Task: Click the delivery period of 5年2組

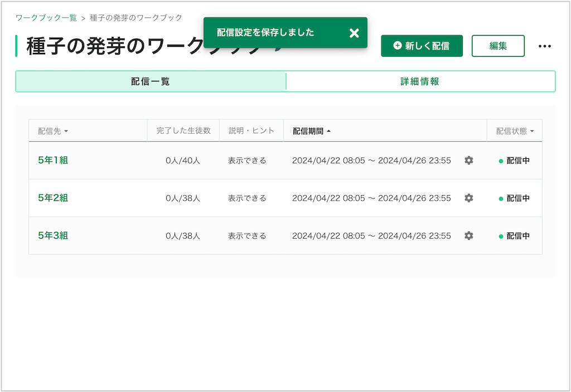Action: click(371, 198)
